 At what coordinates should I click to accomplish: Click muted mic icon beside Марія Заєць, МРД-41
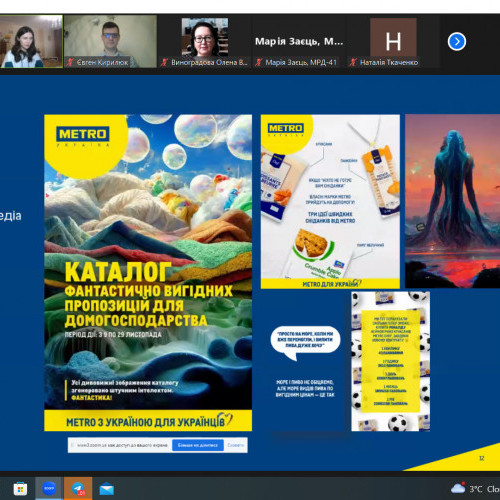point(259,62)
